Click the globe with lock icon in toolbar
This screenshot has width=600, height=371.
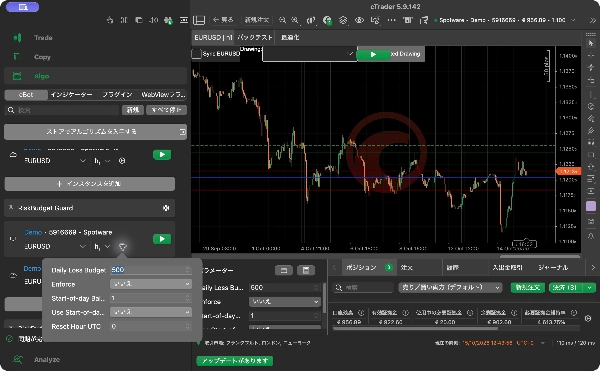[x=327, y=20]
